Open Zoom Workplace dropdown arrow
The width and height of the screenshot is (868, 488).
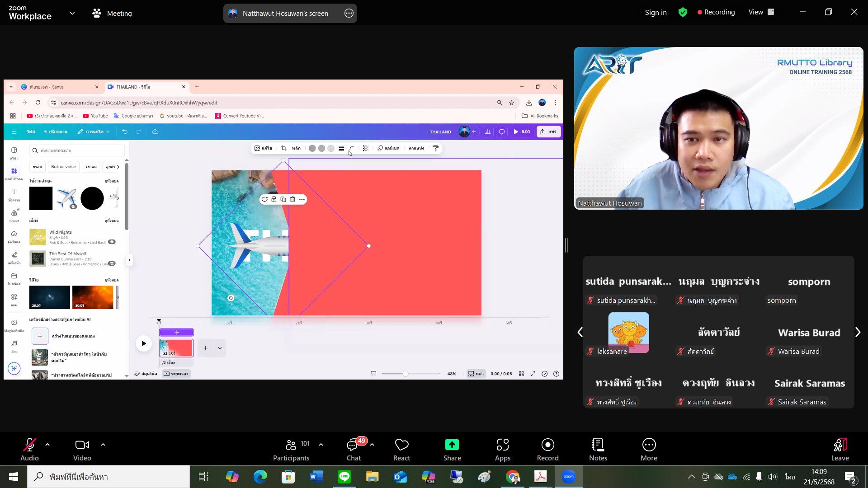pyautogui.click(x=72, y=14)
